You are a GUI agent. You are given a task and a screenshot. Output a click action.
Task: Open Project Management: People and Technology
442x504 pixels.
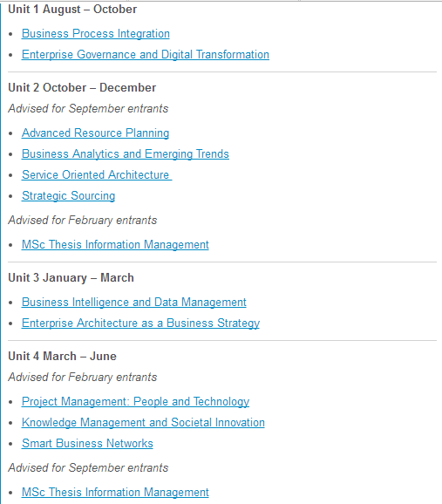click(x=135, y=401)
